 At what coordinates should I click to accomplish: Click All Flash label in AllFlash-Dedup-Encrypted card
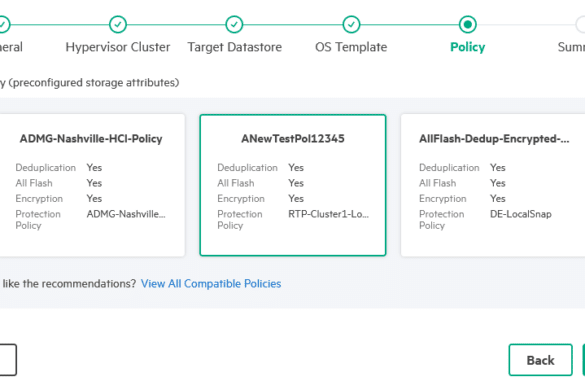point(437,183)
